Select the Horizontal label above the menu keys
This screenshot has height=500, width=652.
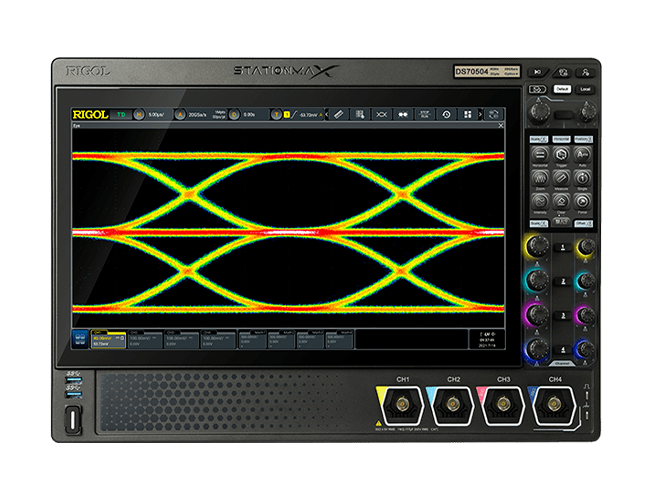tap(561, 139)
